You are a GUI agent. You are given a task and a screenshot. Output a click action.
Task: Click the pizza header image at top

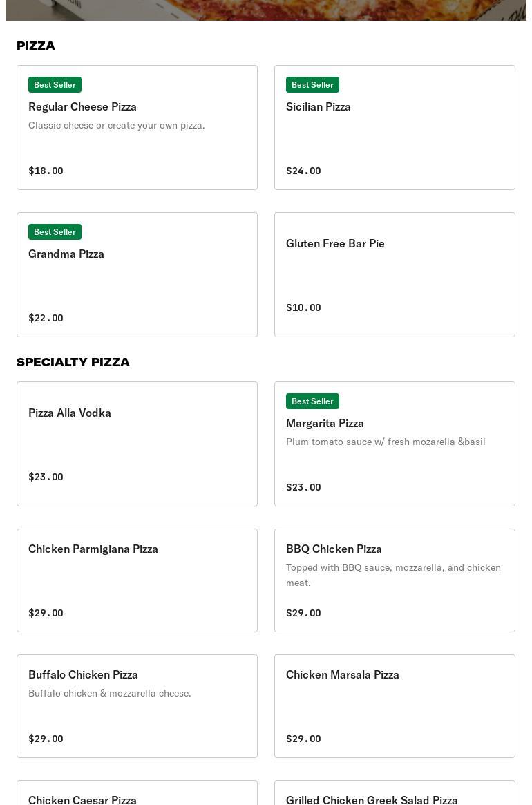coord(266,10)
